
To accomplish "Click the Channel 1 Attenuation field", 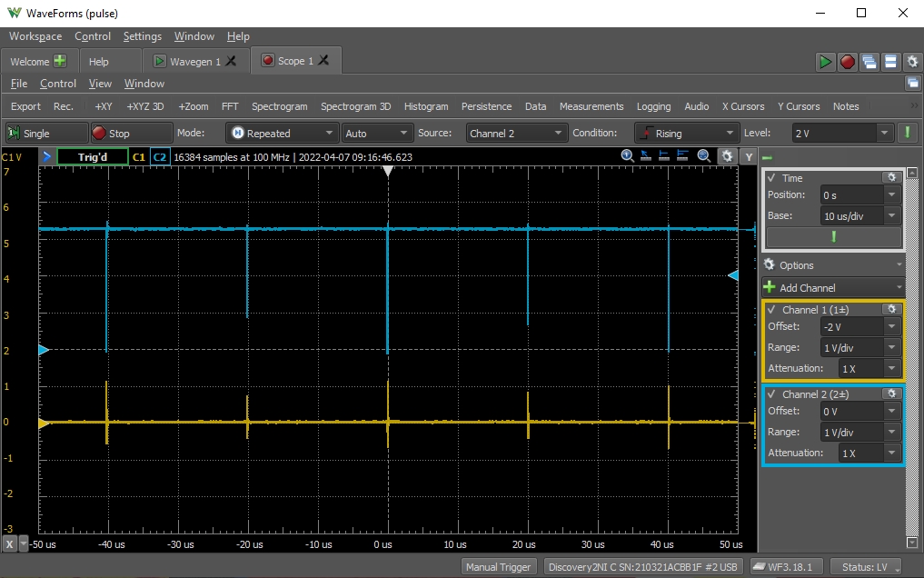I will (869, 368).
